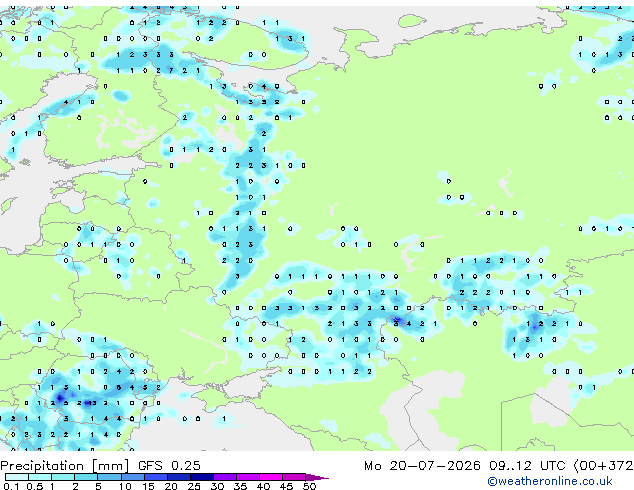Viewport: 634px width, 490px height.
Task: Click the 30 to 35 mm purple swatch
Action: point(224,477)
